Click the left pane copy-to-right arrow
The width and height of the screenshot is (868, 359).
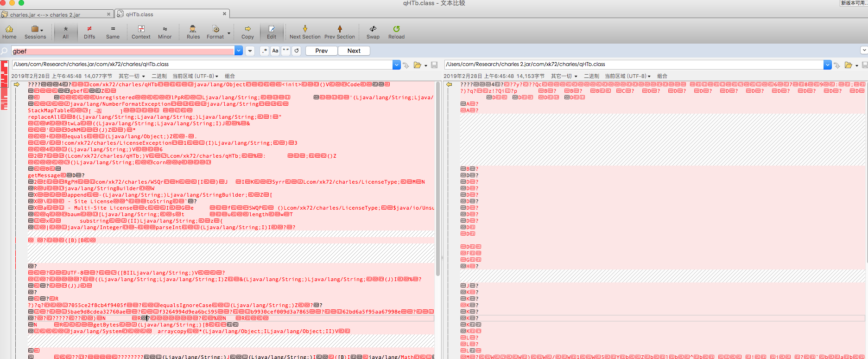click(17, 84)
